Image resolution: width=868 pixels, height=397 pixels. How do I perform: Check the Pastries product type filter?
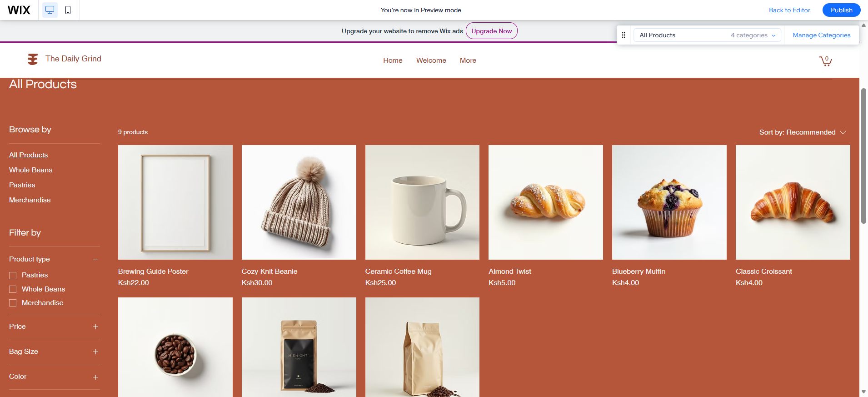click(x=13, y=276)
